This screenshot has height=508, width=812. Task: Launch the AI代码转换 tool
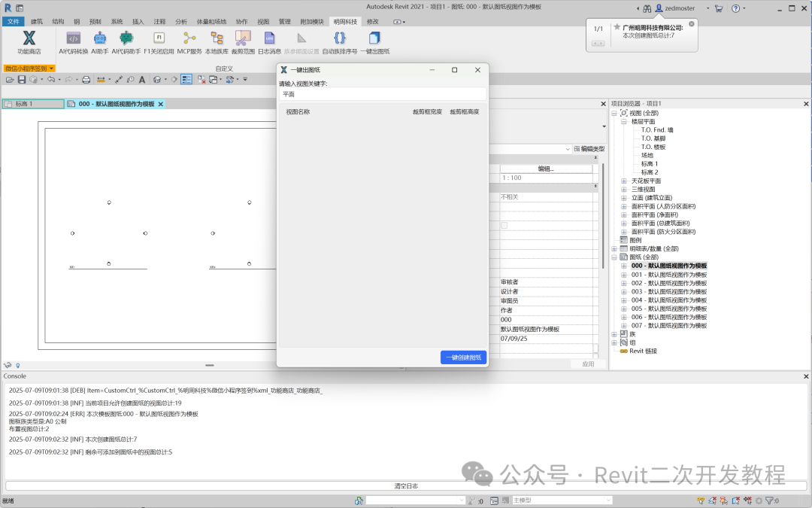point(74,42)
